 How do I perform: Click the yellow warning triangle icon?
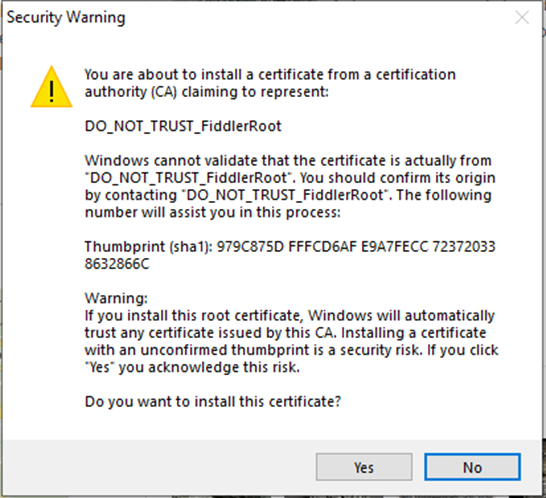(52, 87)
